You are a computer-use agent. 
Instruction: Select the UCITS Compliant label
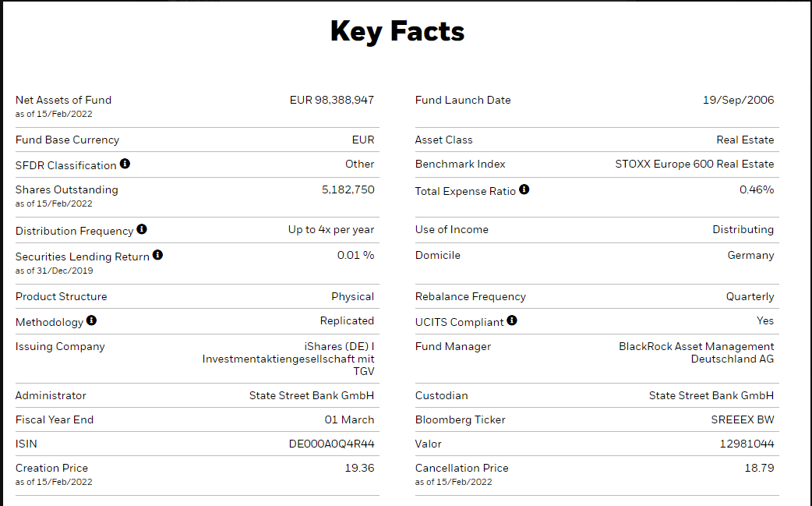pyautogui.click(x=459, y=322)
